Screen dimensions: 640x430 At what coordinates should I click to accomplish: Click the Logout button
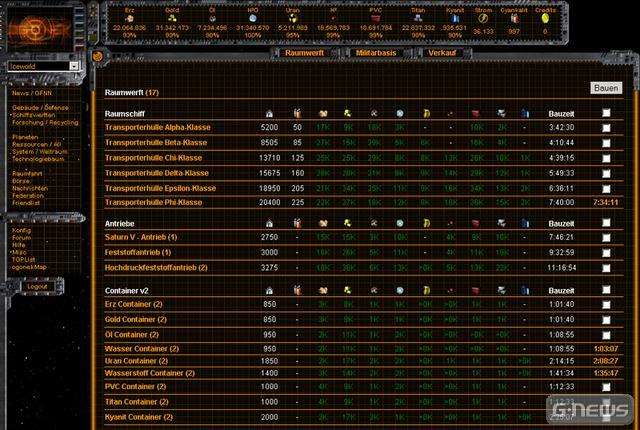37,286
